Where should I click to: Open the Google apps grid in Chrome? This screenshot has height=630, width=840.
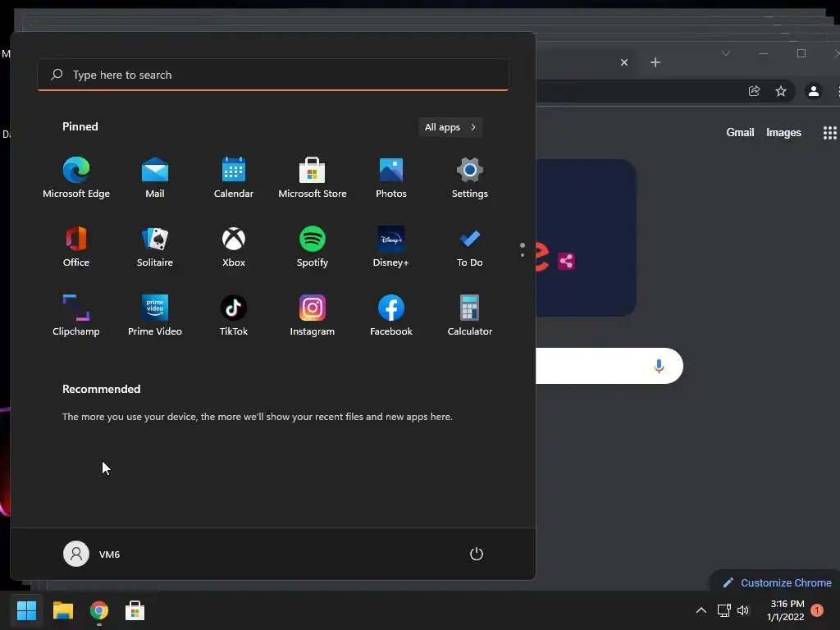(829, 133)
